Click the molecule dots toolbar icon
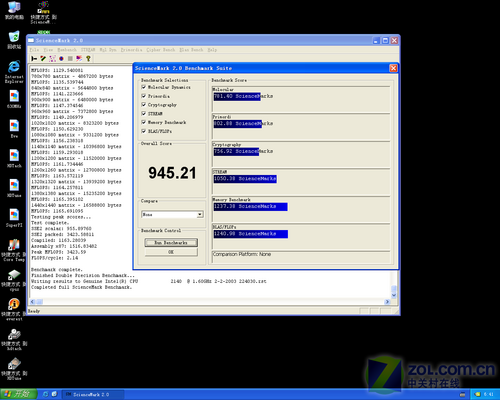 tap(52, 59)
